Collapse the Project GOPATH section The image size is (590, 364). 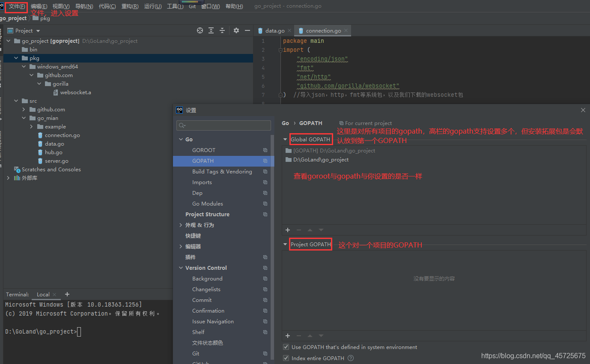[286, 244]
